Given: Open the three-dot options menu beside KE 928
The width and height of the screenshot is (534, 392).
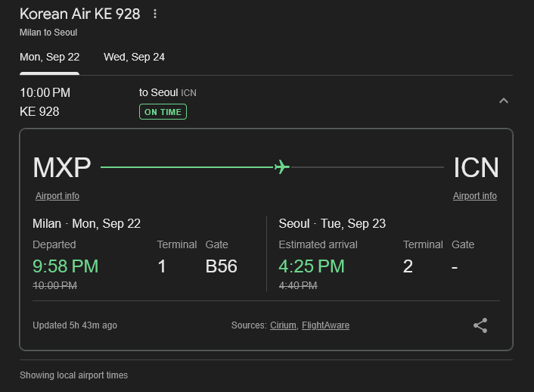Looking at the screenshot, I should (x=155, y=14).
